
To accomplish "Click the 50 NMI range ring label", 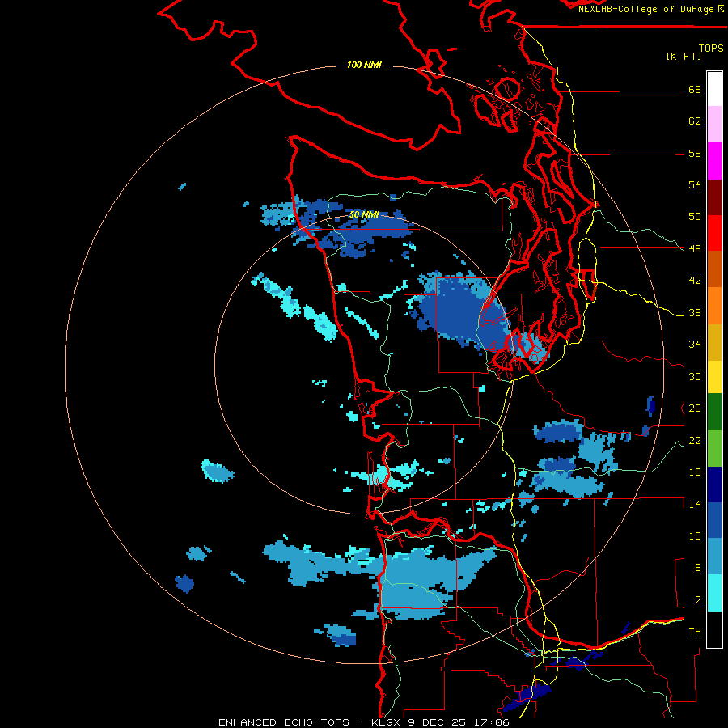I will click(x=364, y=214).
